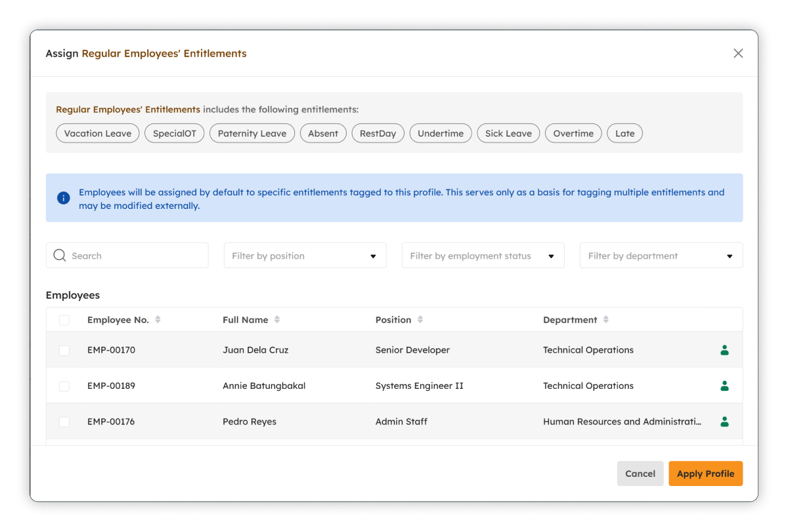Sort by the Position column arrows
The height and width of the screenshot is (532, 788).
[420, 320]
